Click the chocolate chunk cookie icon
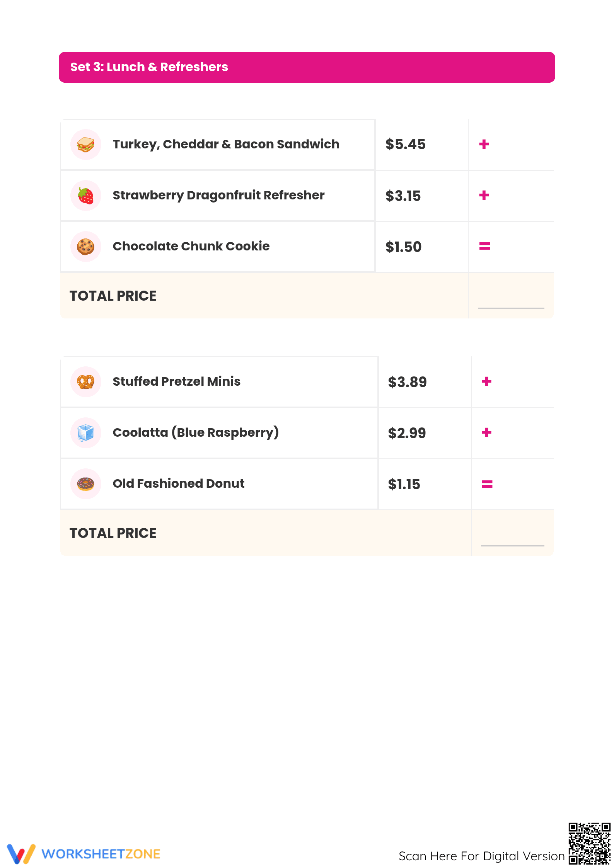 point(86,247)
